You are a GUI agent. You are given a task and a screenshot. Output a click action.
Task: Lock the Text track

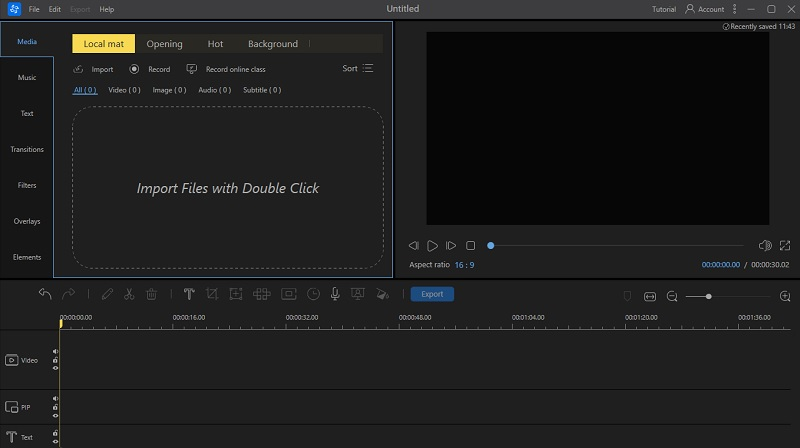click(x=55, y=433)
